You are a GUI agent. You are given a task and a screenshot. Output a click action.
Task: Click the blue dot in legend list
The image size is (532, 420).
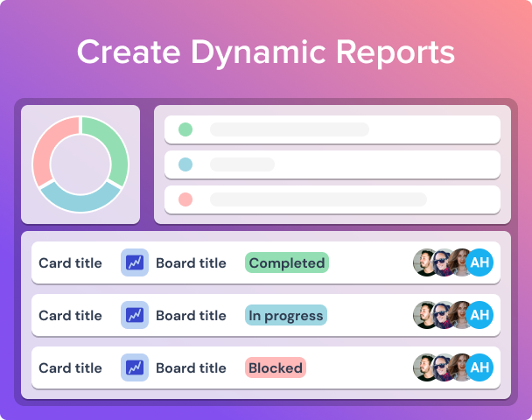coord(185,164)
